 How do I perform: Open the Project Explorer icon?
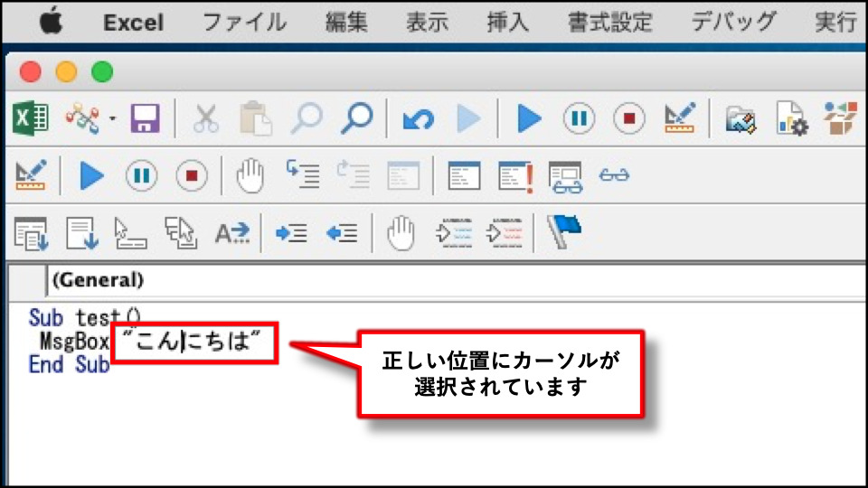pos(741,119)
